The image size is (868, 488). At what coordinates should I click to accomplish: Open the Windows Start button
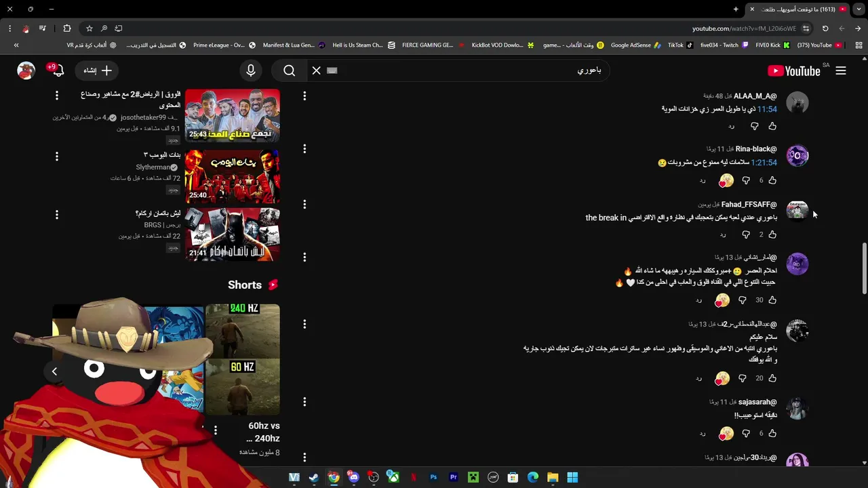click(572, 477)
